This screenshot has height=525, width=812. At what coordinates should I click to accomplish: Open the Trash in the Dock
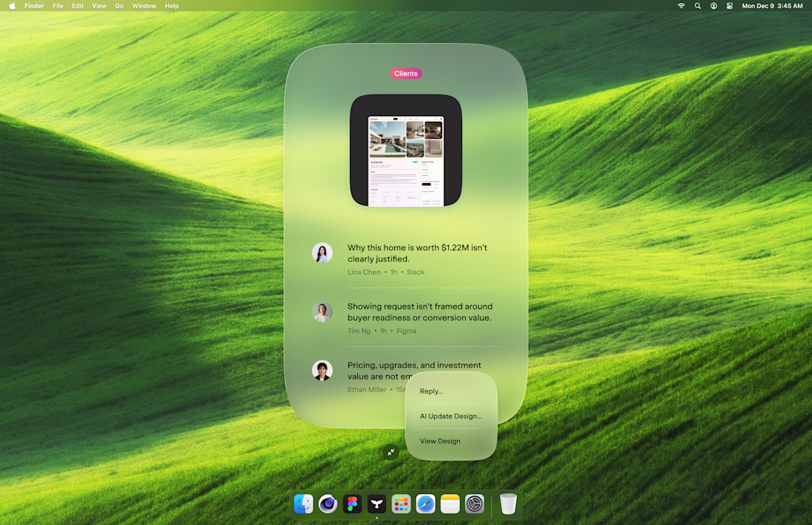coord(508,504)
